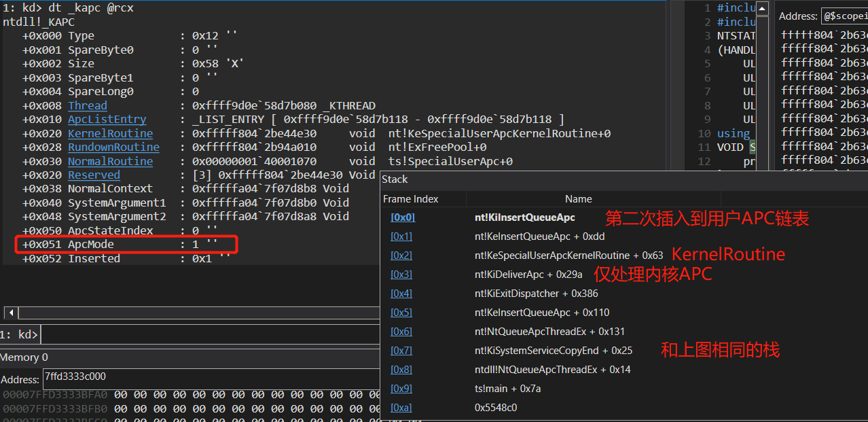This screenshot has height=422, width=868.
Task: Select nt!KeSpecialUserApcKernelRoutine + 0x63 frame
Action: click(x=568, y=256)
